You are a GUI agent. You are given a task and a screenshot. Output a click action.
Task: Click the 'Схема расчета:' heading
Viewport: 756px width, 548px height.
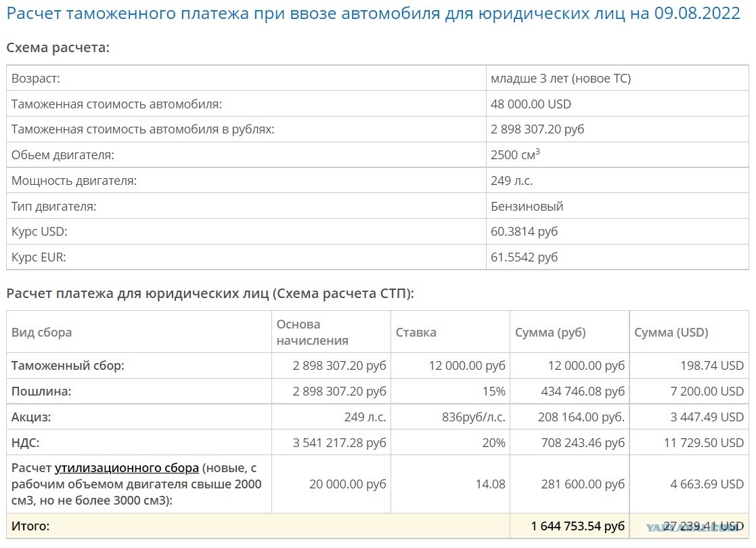(58, 48)
